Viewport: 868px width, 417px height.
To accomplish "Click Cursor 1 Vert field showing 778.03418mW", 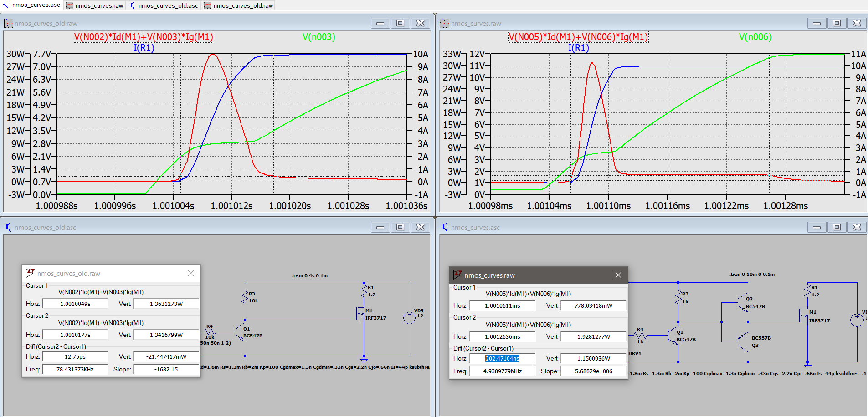I will 594,305.
